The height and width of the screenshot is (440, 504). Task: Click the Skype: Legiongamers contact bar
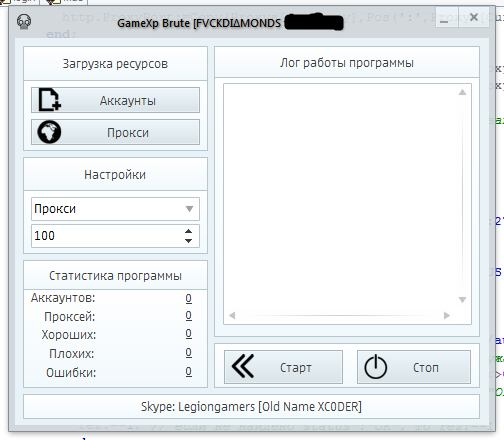251,407
